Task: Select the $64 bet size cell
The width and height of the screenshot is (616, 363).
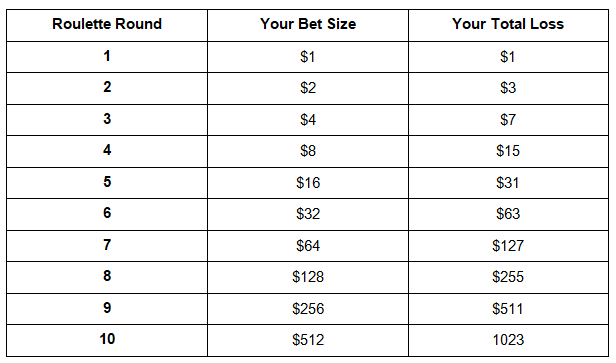Action: (x=308, y=246)
